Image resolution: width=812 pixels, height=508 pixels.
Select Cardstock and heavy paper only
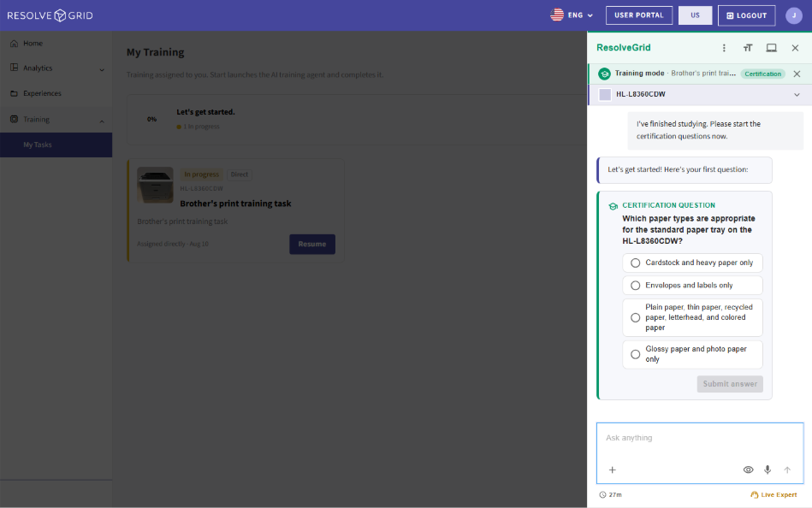click(x=692, y=263)
